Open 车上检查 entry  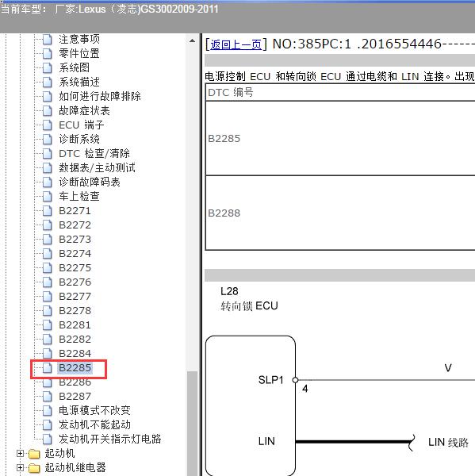coord(79,196)
